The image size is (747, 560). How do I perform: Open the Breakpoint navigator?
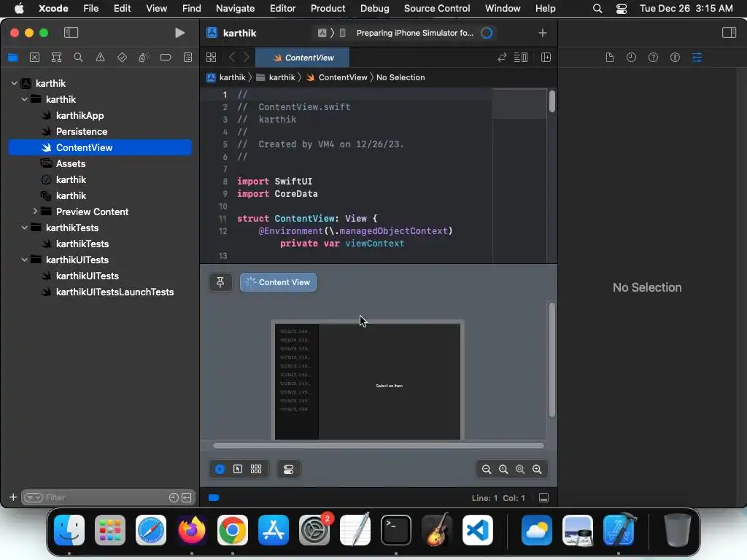tap(166, 58)
